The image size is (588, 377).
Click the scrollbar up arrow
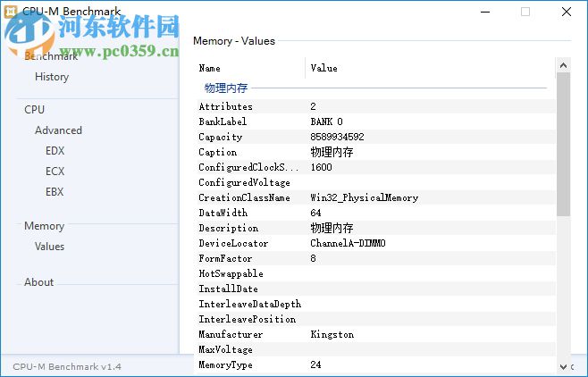pyautogui.click(x=563, y=65)
